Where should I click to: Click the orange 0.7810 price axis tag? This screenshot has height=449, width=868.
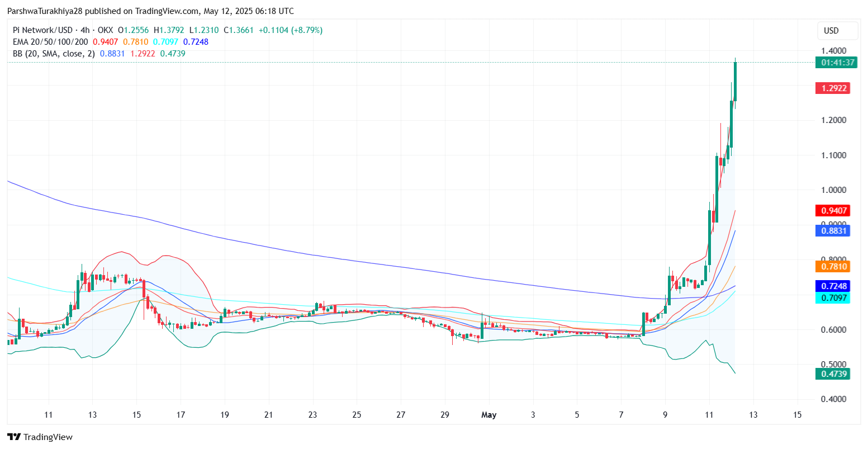pos(833,266)
